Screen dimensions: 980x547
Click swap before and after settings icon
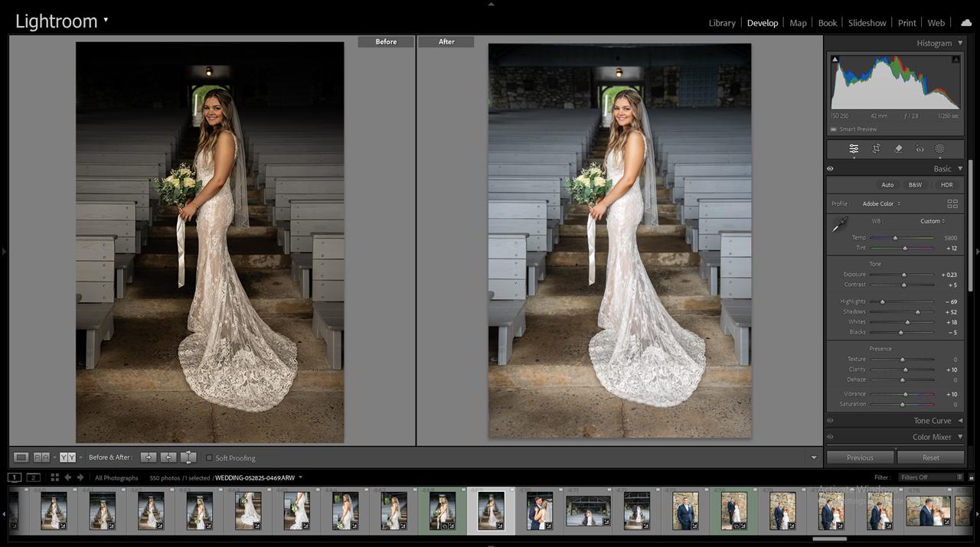tap(188, 457)
